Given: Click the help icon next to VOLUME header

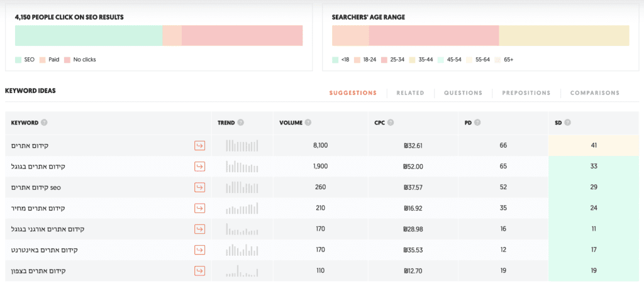Looking at the screenshot, I should 309,123.
